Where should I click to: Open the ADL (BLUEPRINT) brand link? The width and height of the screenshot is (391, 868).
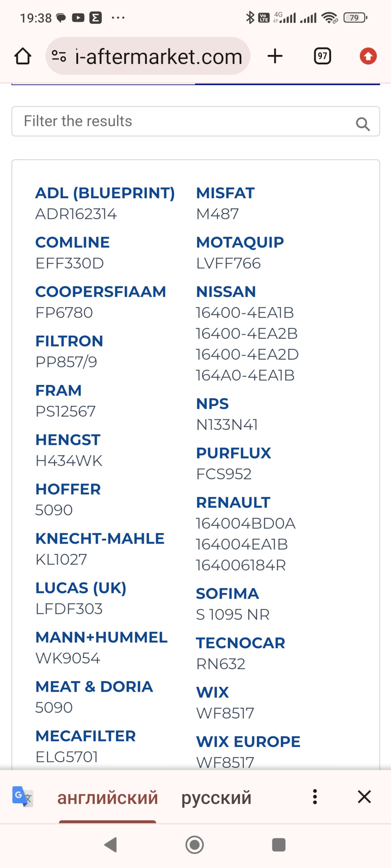point(105,193)
